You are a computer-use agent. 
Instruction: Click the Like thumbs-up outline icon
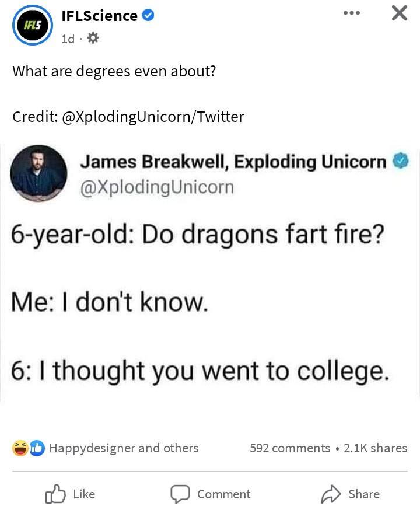point(55,494)
